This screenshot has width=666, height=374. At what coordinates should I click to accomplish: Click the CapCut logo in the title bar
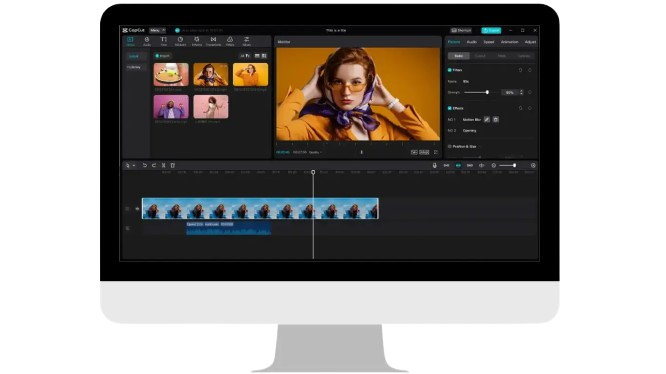tap(133, 30)
